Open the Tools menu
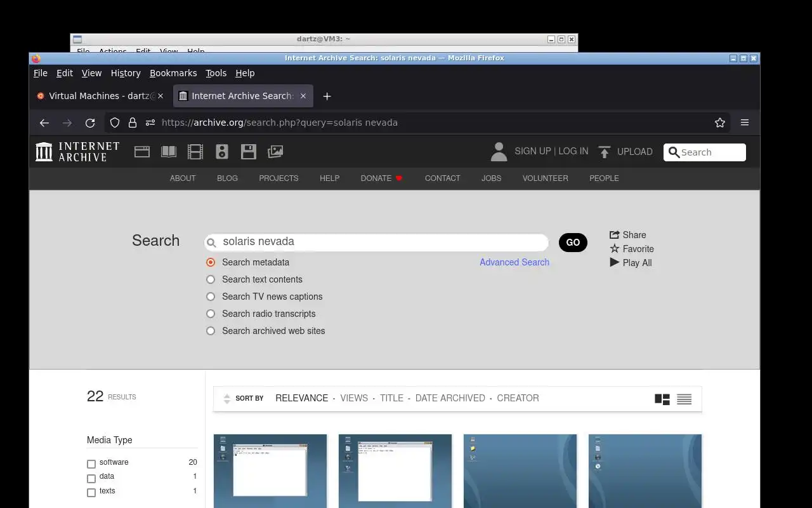 click(216, 73)
